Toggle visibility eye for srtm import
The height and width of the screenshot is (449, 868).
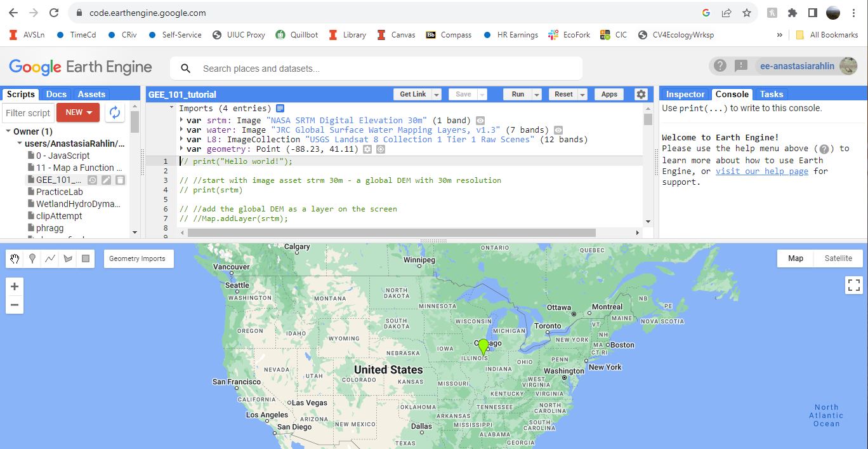480,121
